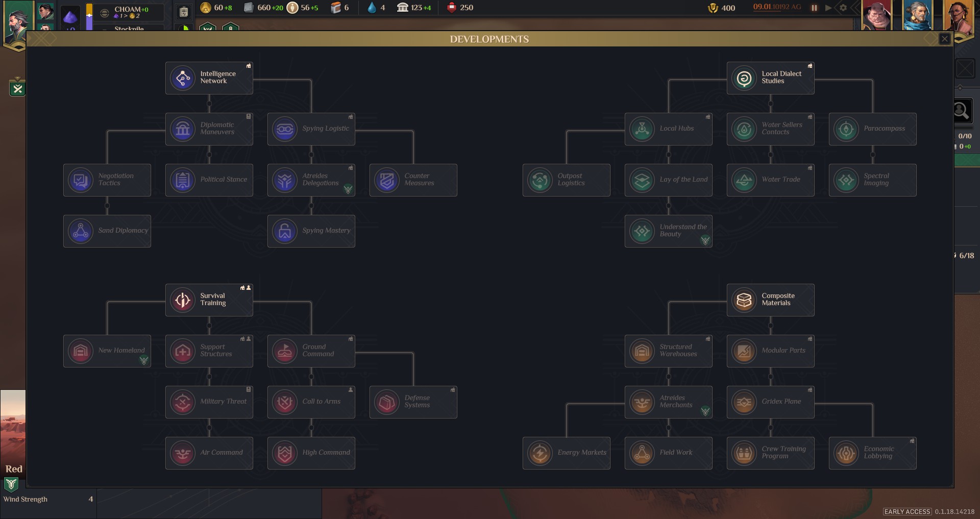Image resolution: width=980 pixels, height=519 pixels.
Task: Click the Survival Training development icon
Action: (183, 300)
